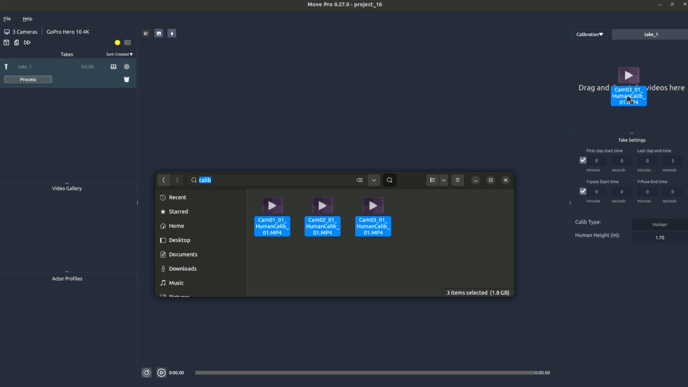Viewport: 688px width, 387px height.
Task: Click the video thumbnail in the drop area
Action: [x=628, y=75]
